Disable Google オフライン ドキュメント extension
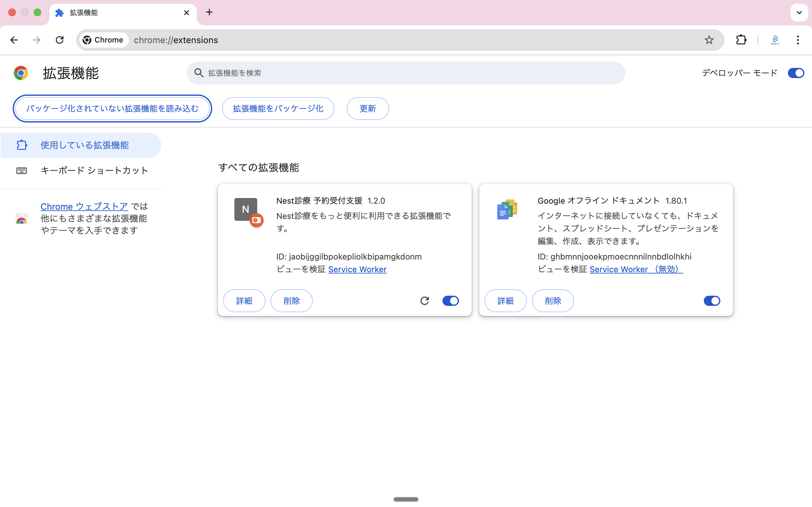The image size is (812, 507). [x=711, y=301]
